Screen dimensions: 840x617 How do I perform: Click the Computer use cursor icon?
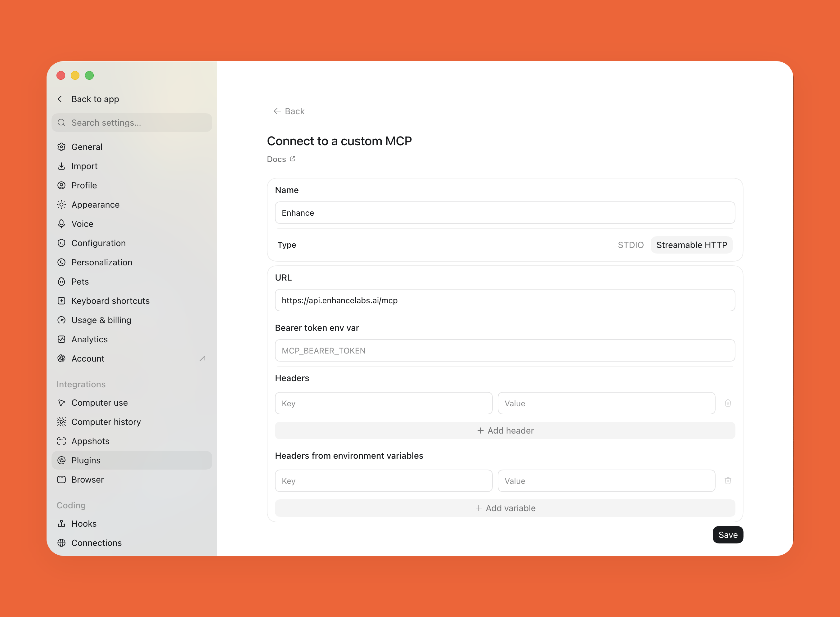(62, 403)
